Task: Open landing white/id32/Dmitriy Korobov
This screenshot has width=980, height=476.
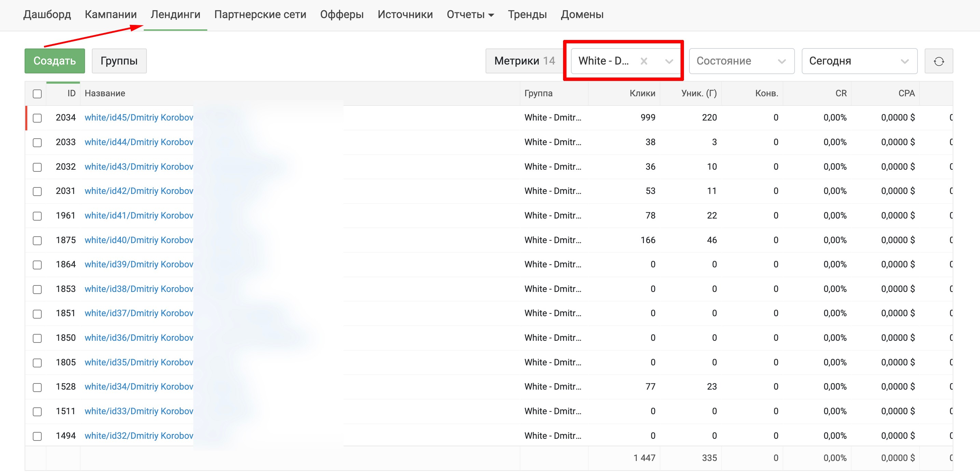Action: point(139,436)
